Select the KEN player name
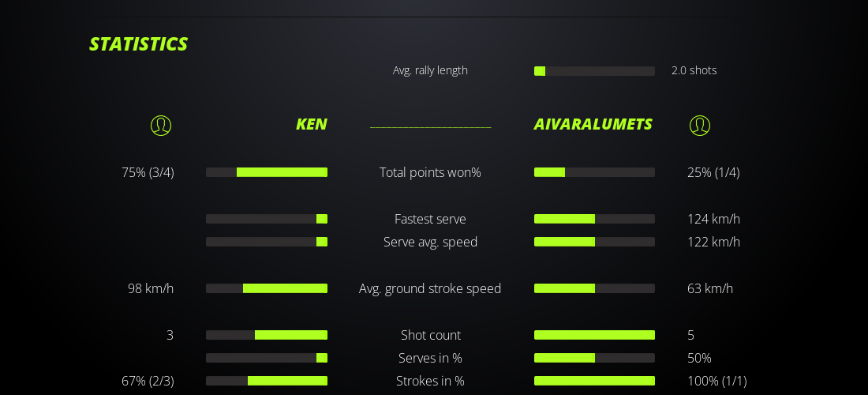 tap(311, 124)
